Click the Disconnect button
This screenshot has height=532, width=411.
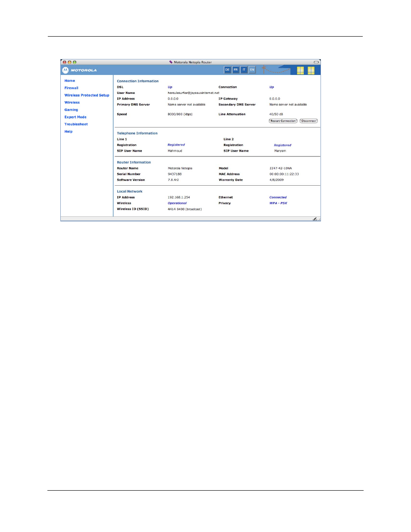(308, 121)
